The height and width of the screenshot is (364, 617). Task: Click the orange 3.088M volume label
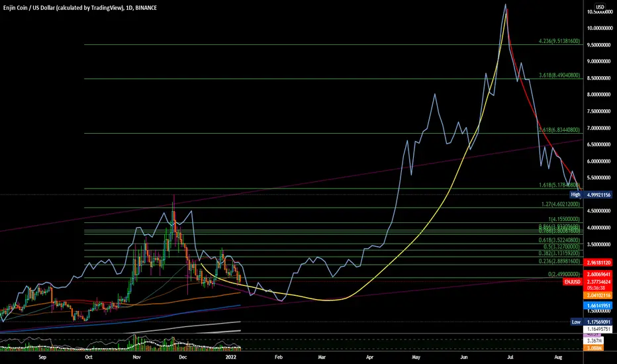(594, 348)
